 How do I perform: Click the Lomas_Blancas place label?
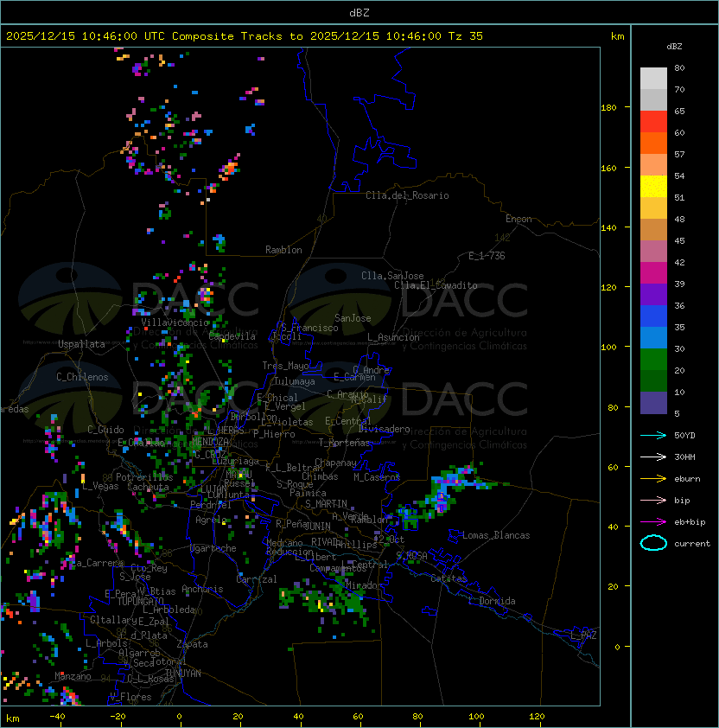click(496, 535)
